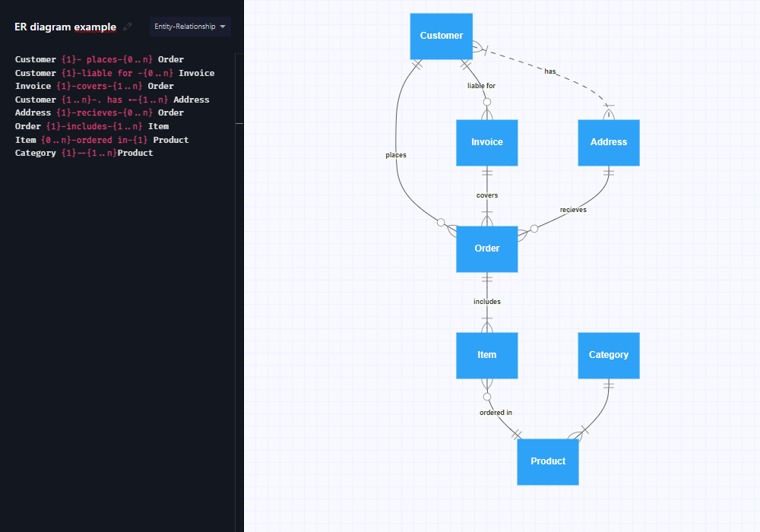This screenshot has height=532, width=760.
Task: Select the Address entity box
Action: pos(608,142)
